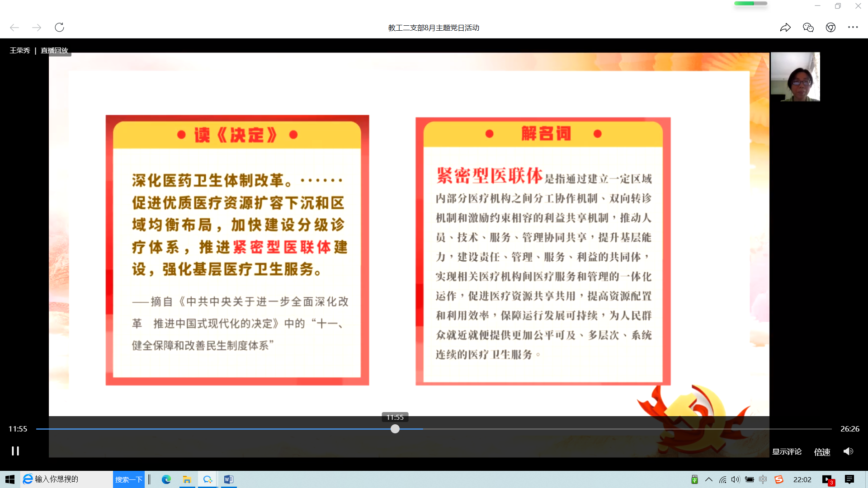This screenshot has width=868, height=488.
Task: Toggle the video player pause state
Action: (15, 450)
